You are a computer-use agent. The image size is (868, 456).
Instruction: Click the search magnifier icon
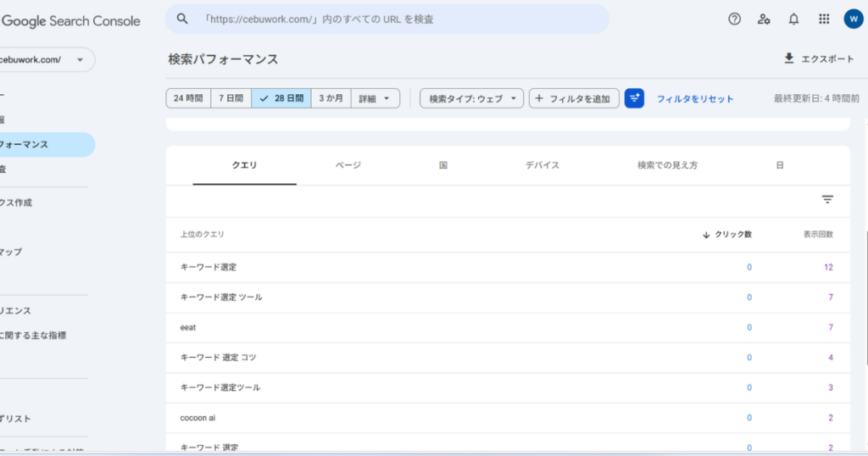pyautogui.click(x=182, y=19)
